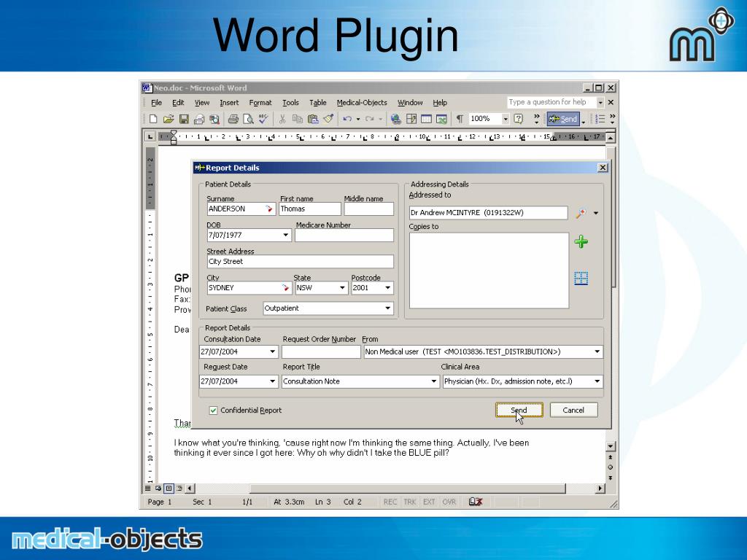Screen dimensions: 747x560
Task: Expand the From sender dropdown
Action: (597, 352)
